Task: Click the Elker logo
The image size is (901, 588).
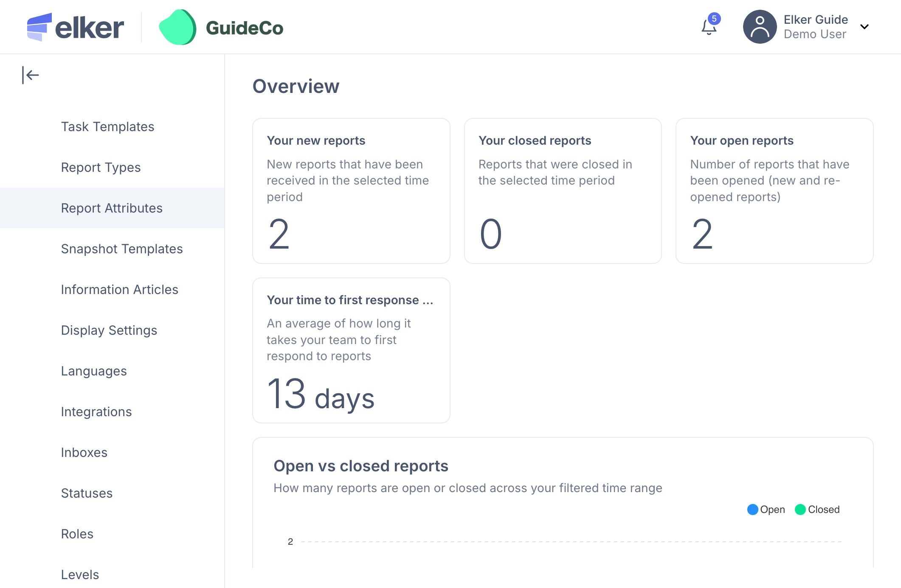Action: click(x=76, y=27)
